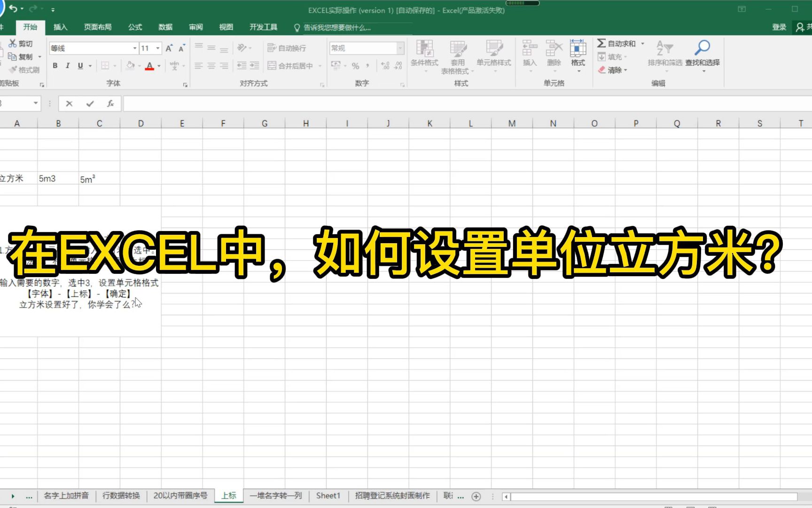Toggle Italic formatting
This screenshot has width=812, height=508.
tap(68, 66)
